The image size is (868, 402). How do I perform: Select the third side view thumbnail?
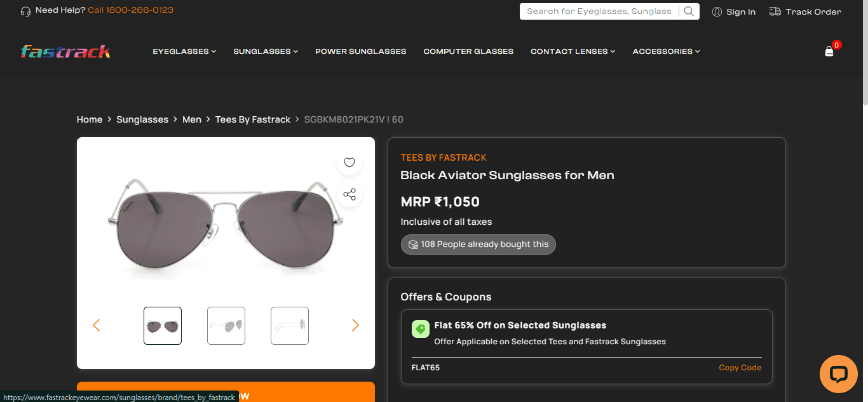tap(290, 326)
